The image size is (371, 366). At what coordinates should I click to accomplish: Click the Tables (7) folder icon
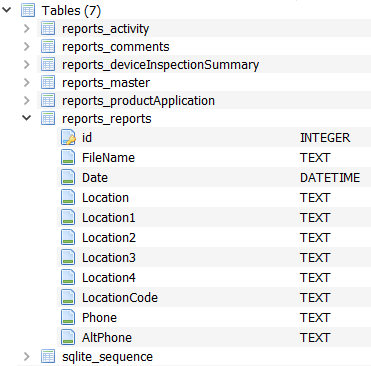[x=28, y=10]
